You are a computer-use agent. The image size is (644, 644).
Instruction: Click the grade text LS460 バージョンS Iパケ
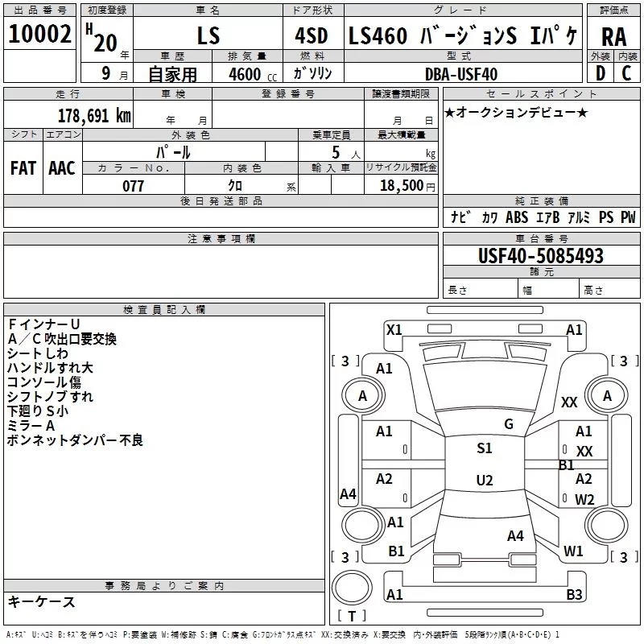463,35
